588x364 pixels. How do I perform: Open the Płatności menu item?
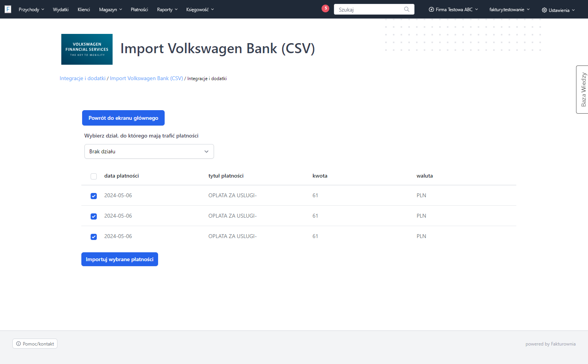coord(139,10)
